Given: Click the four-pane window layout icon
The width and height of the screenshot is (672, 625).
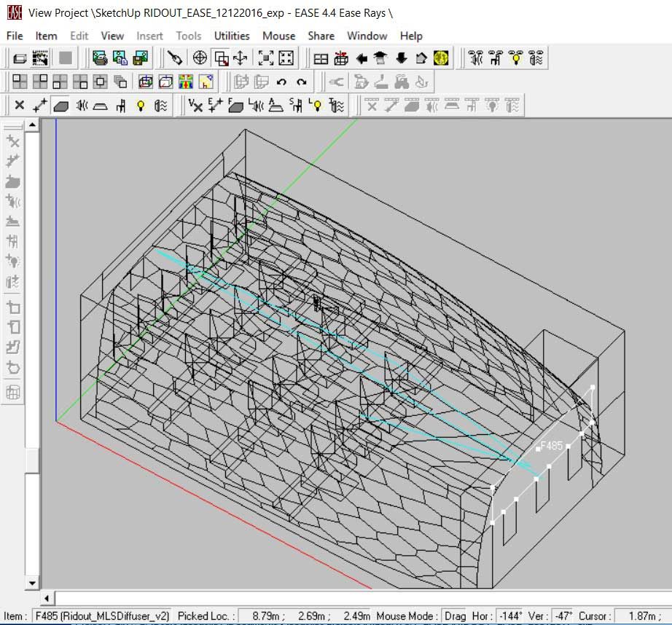Looking at the screenshot, I should tap(321, 58).
